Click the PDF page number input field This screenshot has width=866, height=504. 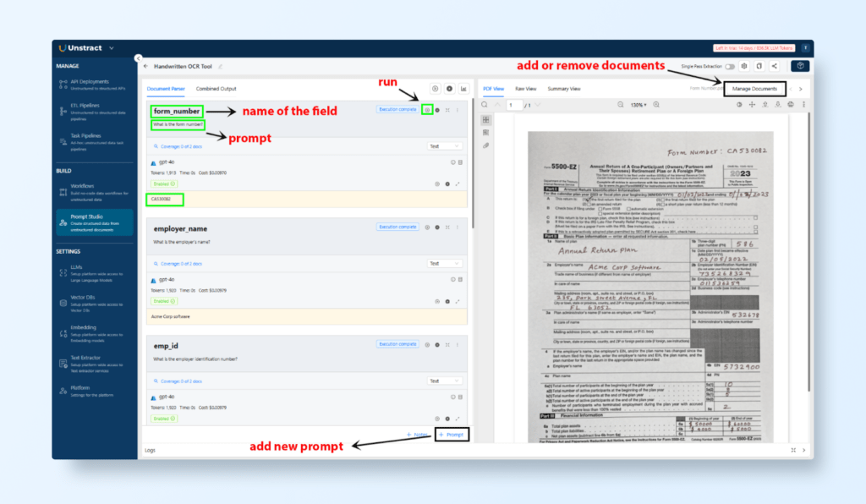513,105
